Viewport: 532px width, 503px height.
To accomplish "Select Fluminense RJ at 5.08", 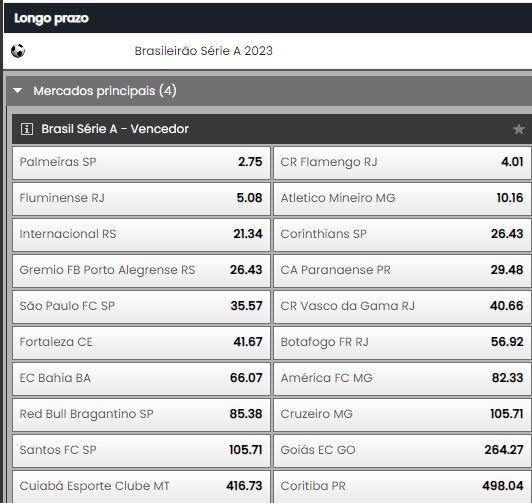I will click(x=141, y=198).
